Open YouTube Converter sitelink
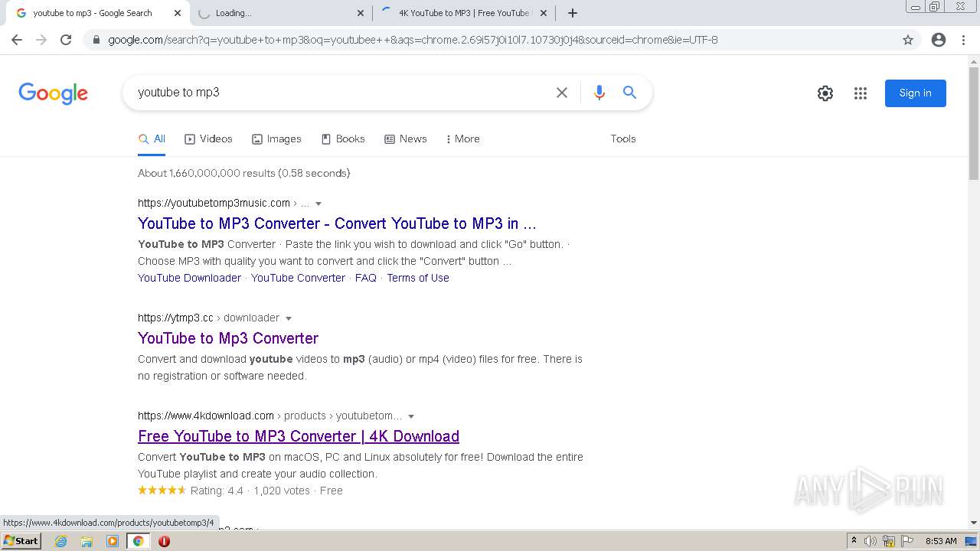The height and width of the screenshot is (551, 980). coord(298,278)
